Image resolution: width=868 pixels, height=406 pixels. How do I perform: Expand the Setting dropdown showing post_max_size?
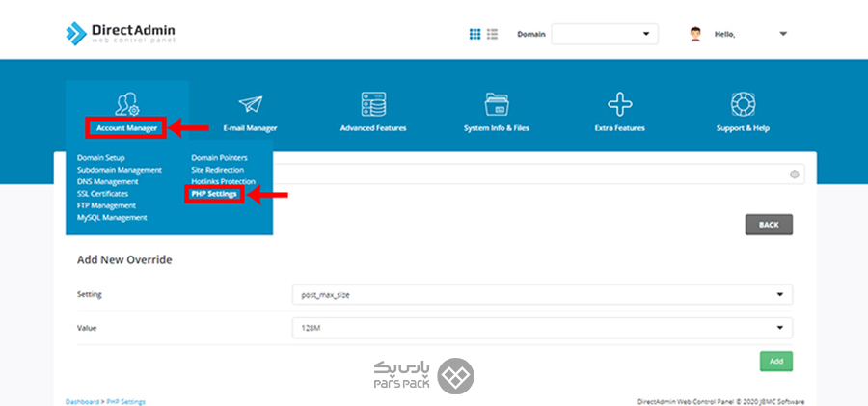tap(541, 294)
